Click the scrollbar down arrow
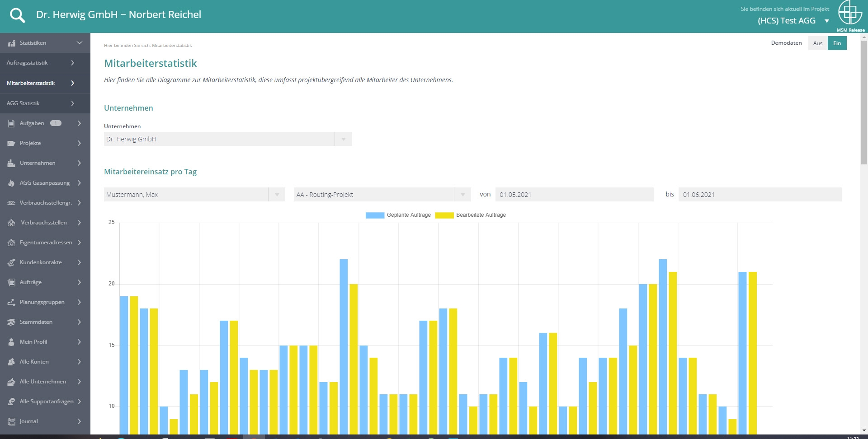Viewport: 868px width, 439px height. point(864,430)
